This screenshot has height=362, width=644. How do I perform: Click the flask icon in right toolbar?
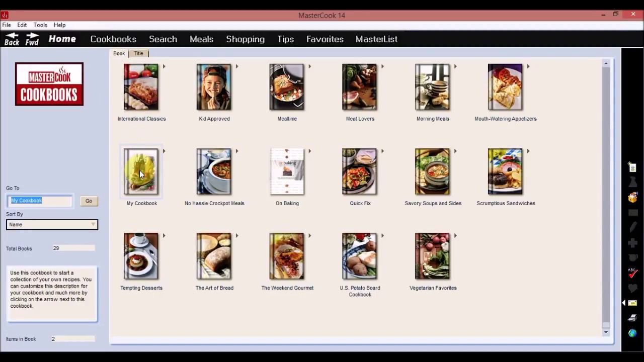(x=632, y=183)
